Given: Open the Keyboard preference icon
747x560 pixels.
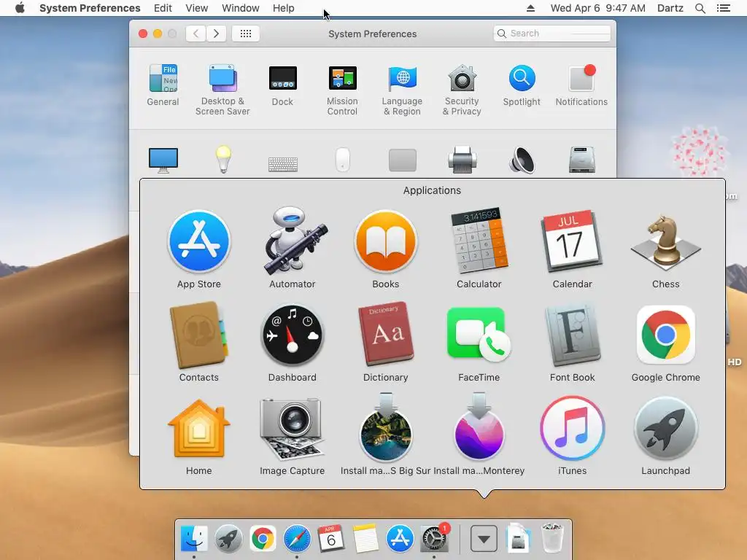Looking at the screenshot, I should (283, 164).
